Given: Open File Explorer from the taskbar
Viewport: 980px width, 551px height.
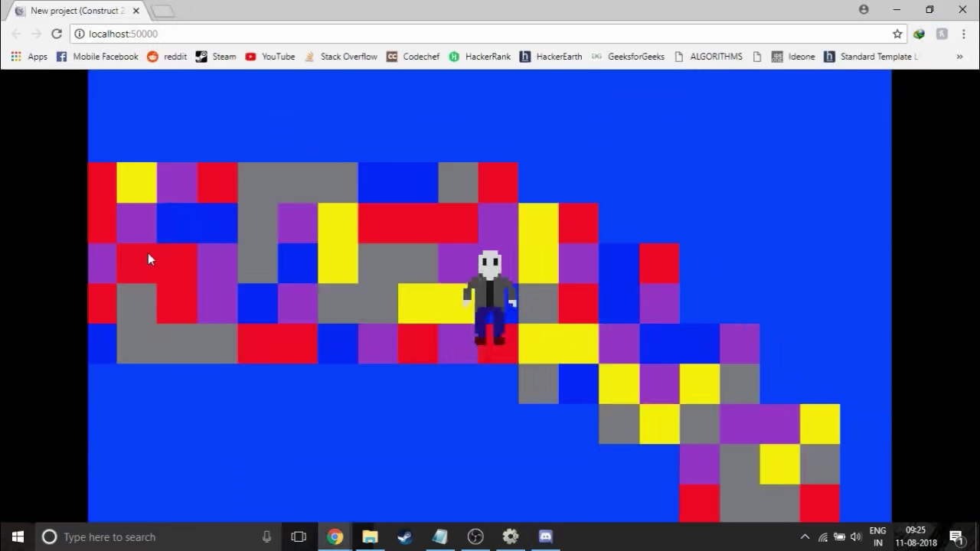Looking at the screenshot, I should 370,536.
